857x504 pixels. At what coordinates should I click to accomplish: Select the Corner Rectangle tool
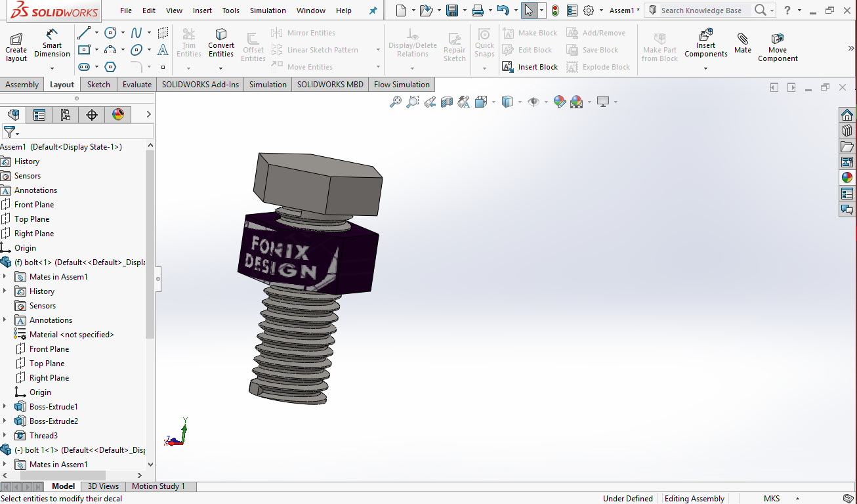(x=84, y=50)
